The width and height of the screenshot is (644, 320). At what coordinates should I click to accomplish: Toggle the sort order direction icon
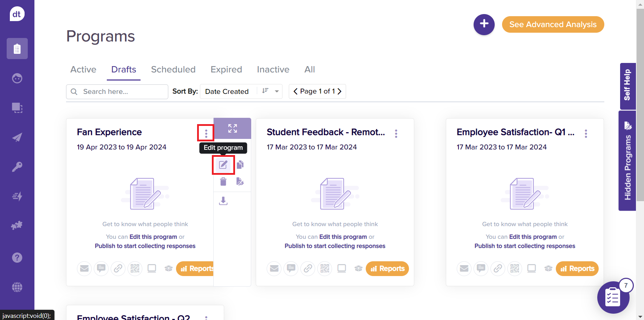[265, 91]
